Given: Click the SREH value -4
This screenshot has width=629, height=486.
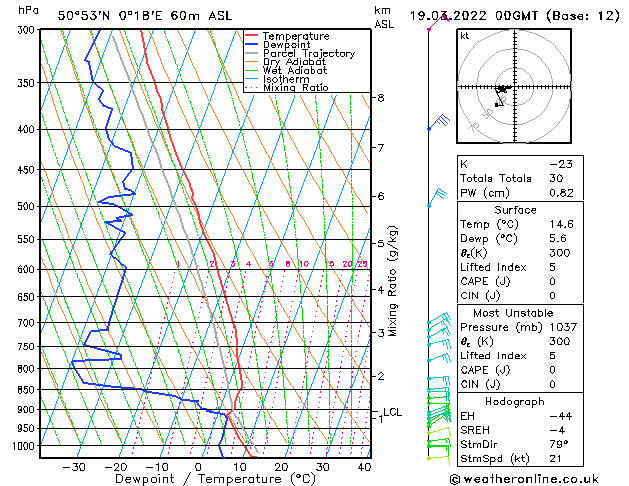Looking at the screenshot, I should tap(557, 430).
